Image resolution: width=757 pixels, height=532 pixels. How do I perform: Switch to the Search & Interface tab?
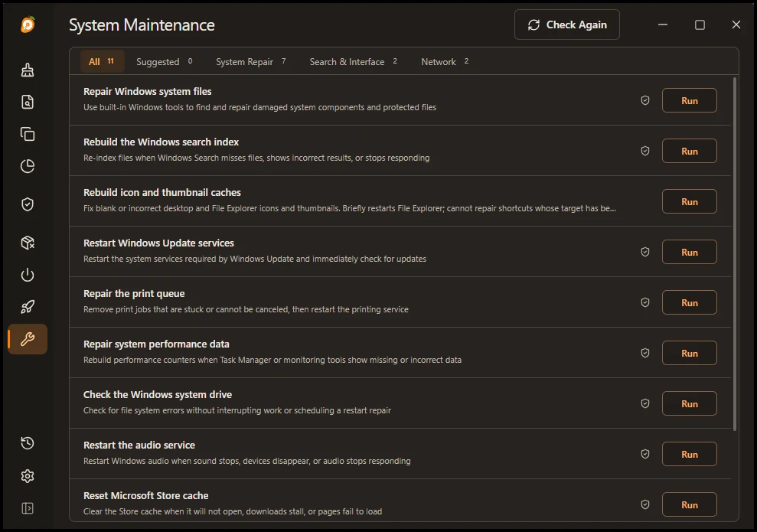[x=354, y=61]
